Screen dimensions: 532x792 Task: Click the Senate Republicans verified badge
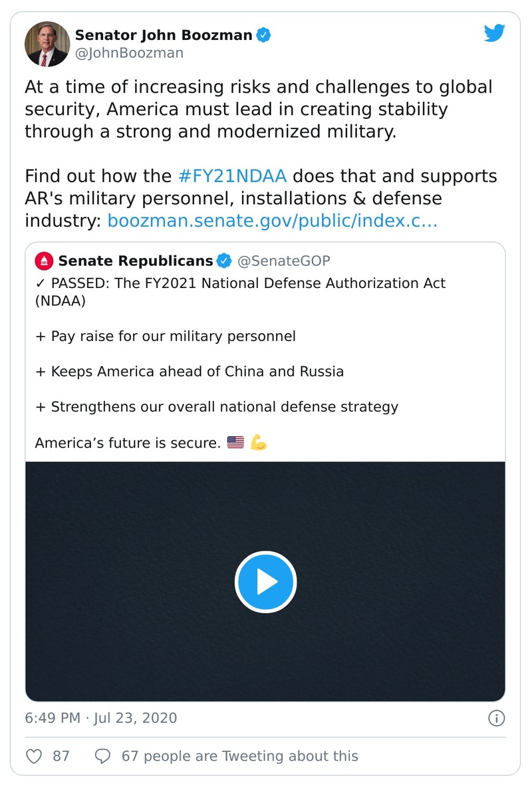pos(224,261)
